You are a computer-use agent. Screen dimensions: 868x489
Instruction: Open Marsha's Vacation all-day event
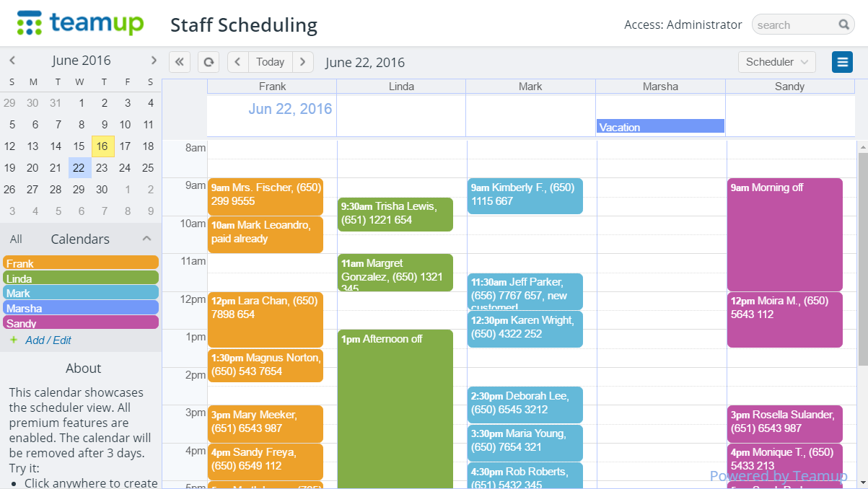click(x=660, y=127)
